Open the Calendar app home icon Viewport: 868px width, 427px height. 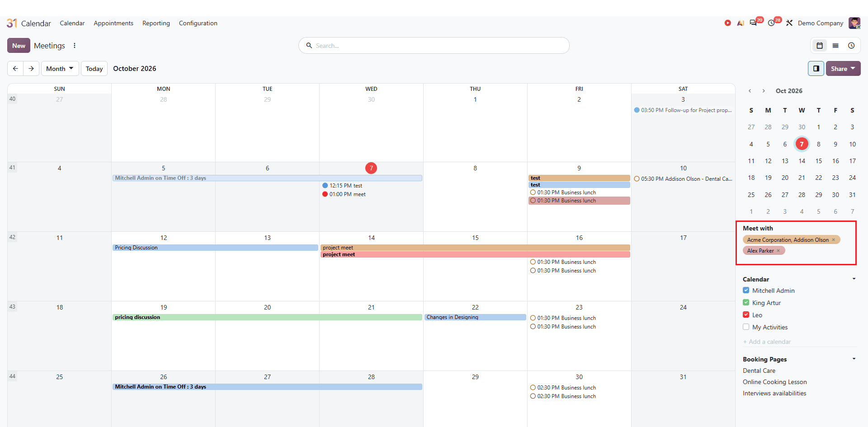coord(12,23)
